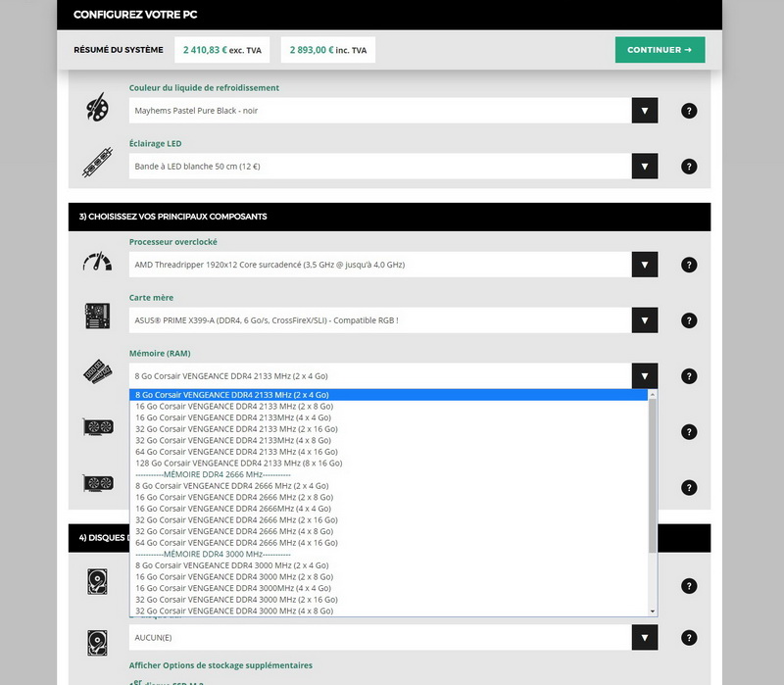Select 64 Go VENGEANCE 2666 MHz (4 x 16 Go)
Screen dimensions: 784x685
(388, 543)
